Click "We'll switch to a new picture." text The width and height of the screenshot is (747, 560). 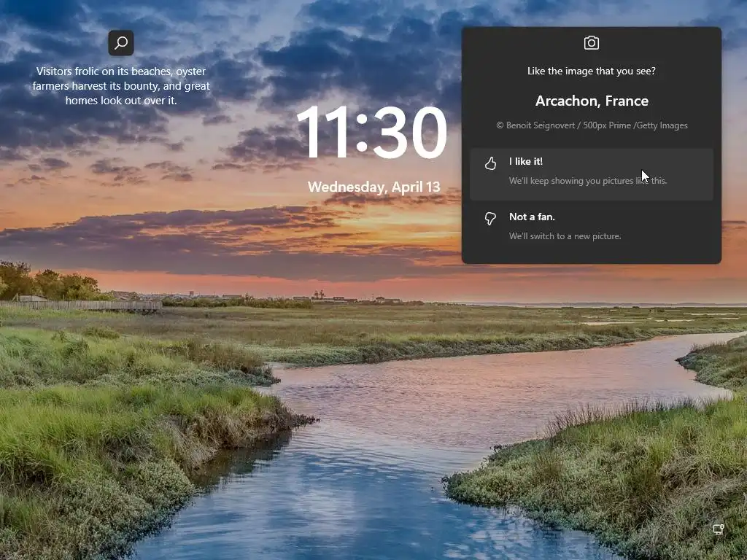[x=565, y=236]
